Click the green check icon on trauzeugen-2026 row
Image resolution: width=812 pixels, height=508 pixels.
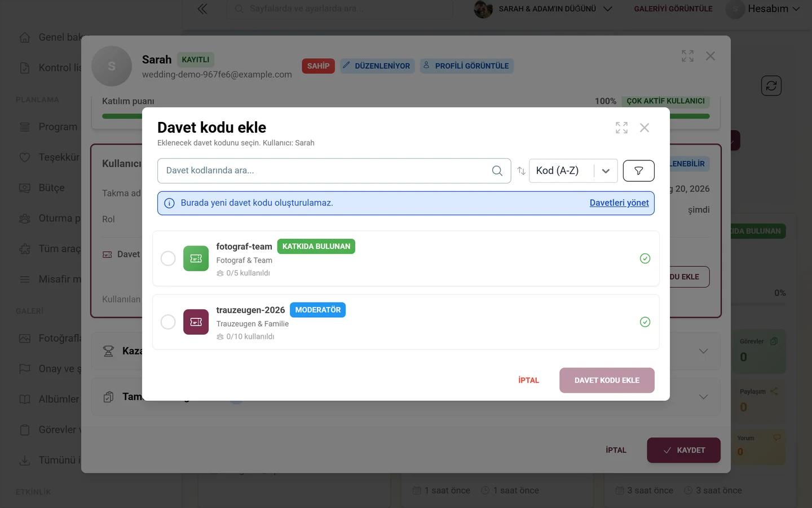point(645,322)
